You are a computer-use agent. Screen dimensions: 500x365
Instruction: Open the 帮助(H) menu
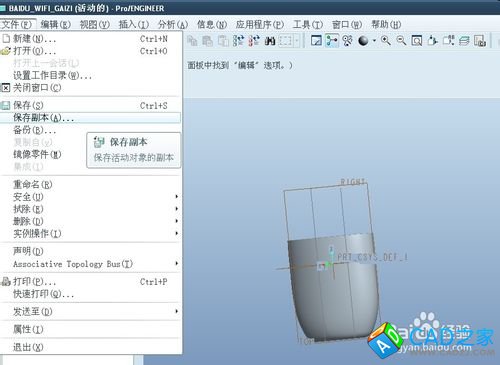386,24
